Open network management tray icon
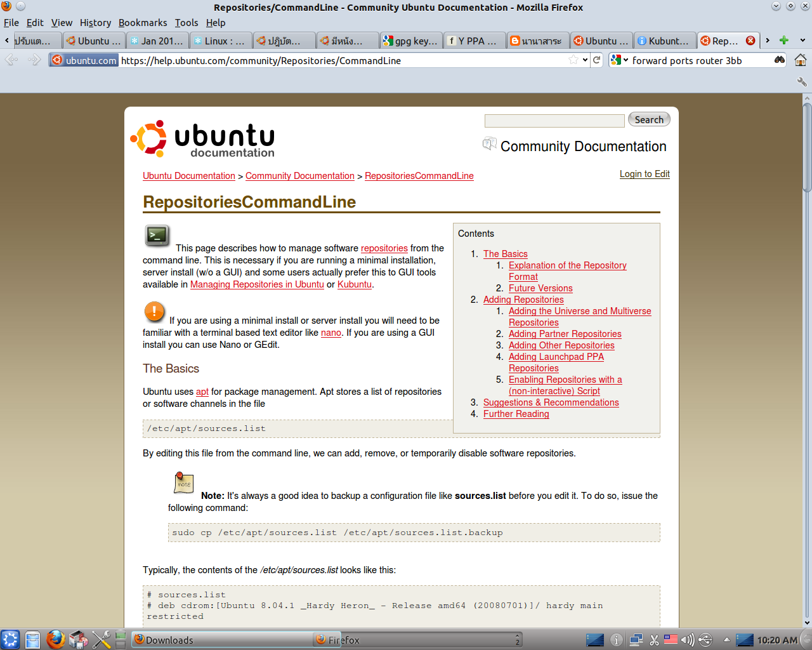Screen dimensions: 812x650 tap(636, 640)
